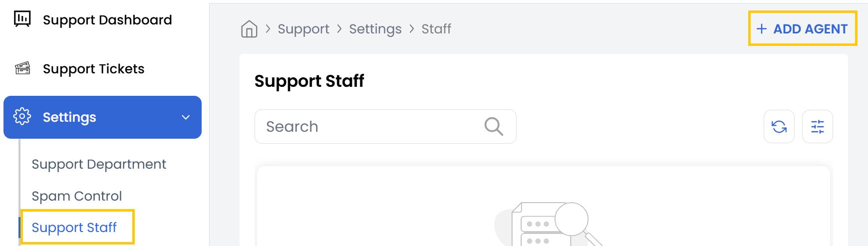
Task: Select Spam Control submenu item
Action: click(x=77, y=196)
